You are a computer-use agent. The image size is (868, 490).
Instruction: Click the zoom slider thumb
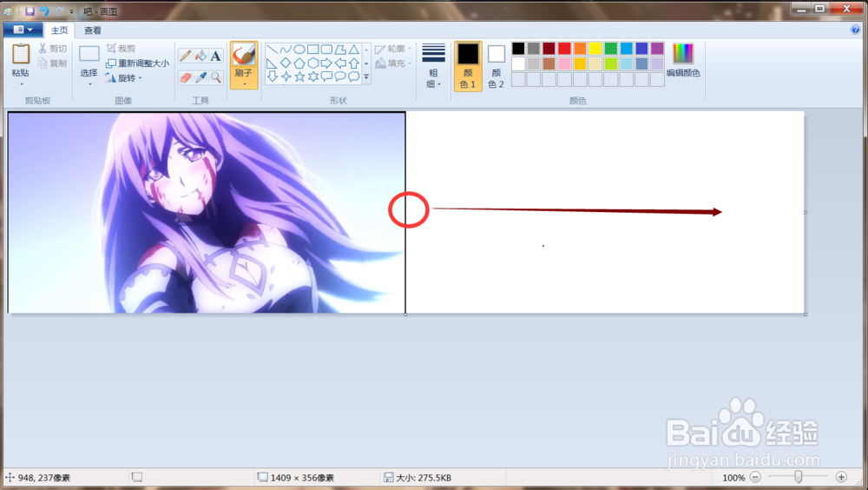click(x=799, y=477)
